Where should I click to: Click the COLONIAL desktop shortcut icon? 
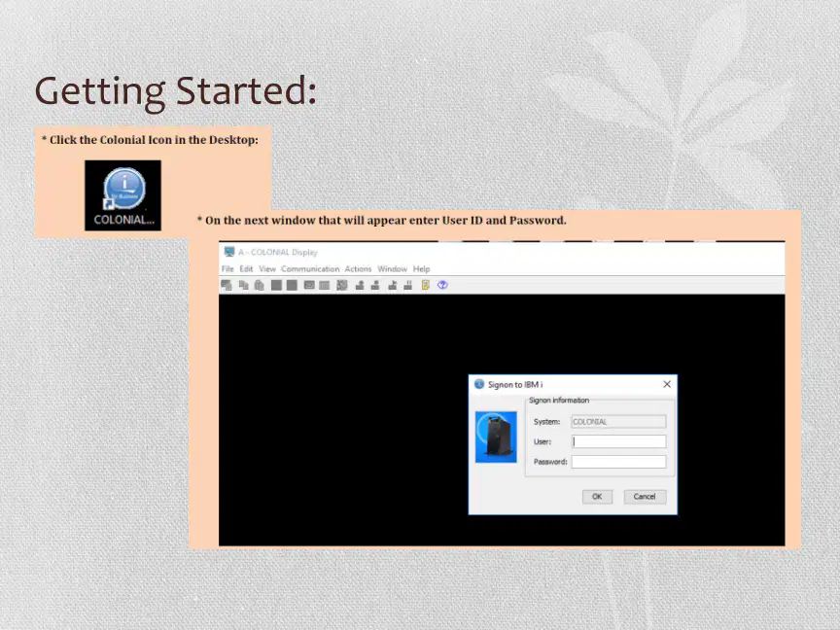pos(122,195)
